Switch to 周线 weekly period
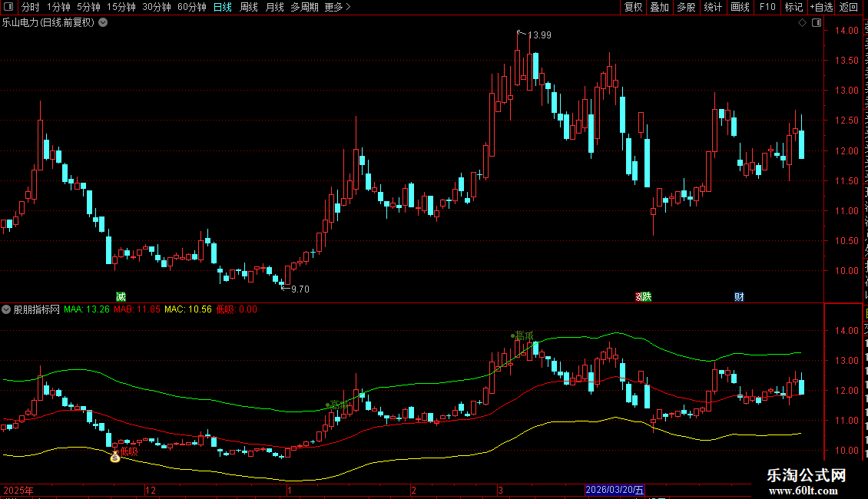The height and width of the screenshot is (499, 868). (x=249, y=7)
